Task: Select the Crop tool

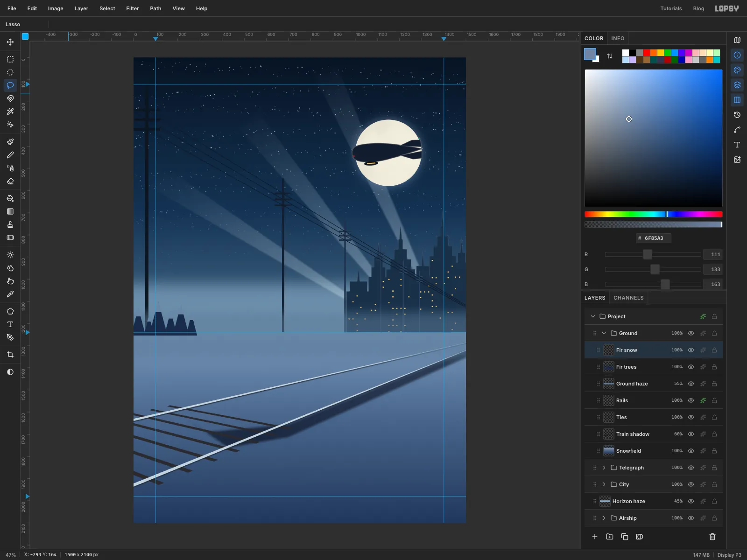Action: 10,355
